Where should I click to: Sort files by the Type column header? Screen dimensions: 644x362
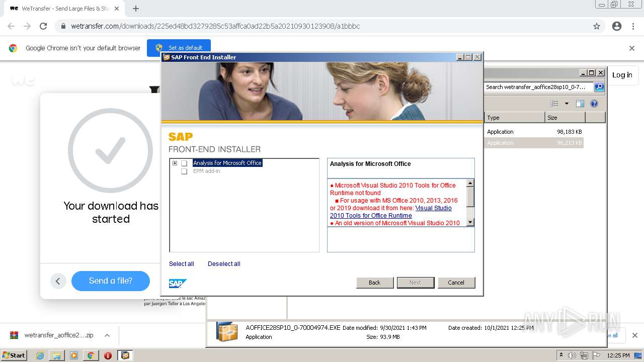pos(515,118)
